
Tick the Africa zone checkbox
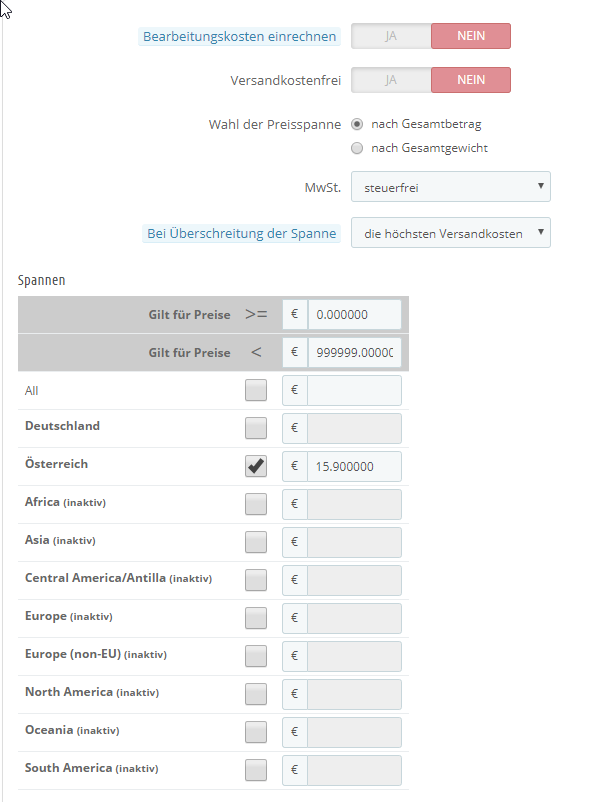click(x=256, y=504)
